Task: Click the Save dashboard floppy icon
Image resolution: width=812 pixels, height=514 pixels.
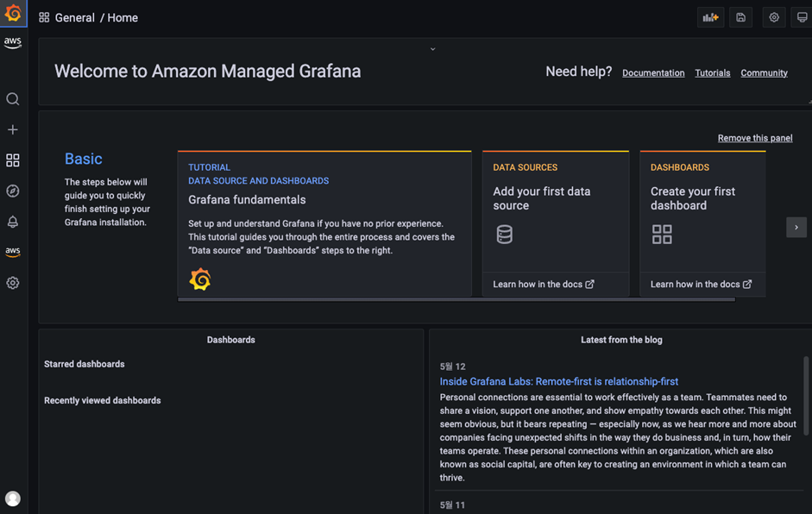Action: click(740, 17)
